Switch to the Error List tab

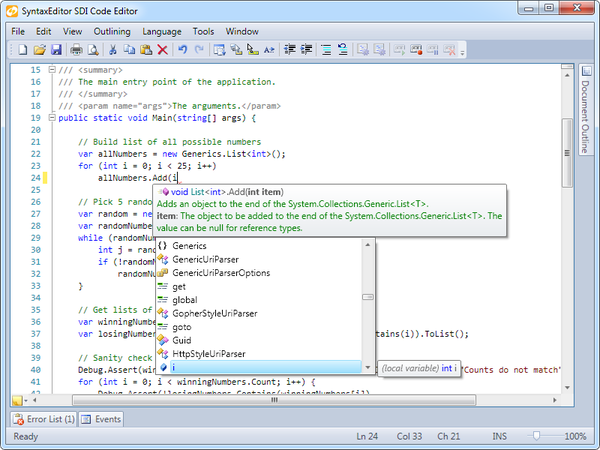[44, 419]
